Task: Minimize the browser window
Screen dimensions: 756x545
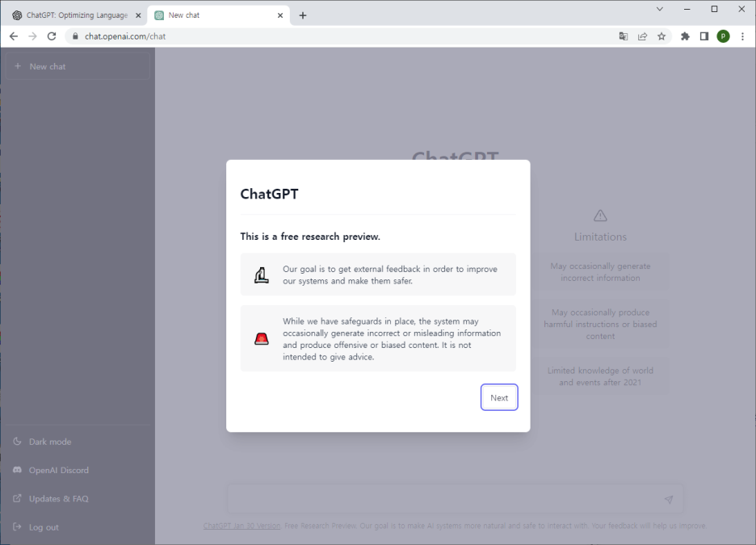Action: [687, 9]
